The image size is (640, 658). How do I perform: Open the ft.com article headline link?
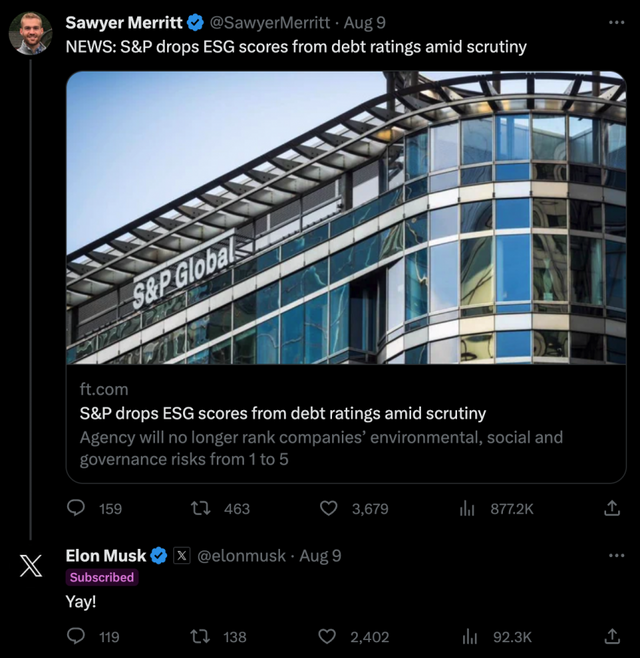point(282,413)
